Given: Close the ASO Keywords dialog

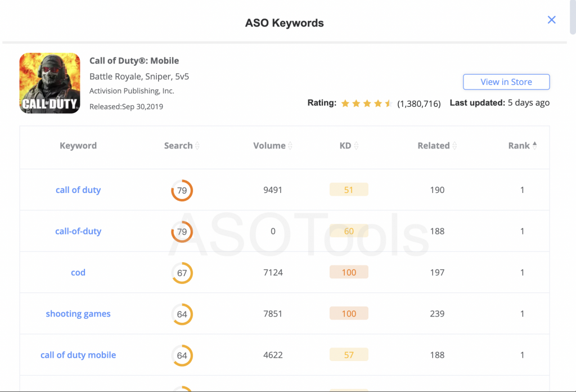Looking at the screenshot, I should [x=551, y=20].
